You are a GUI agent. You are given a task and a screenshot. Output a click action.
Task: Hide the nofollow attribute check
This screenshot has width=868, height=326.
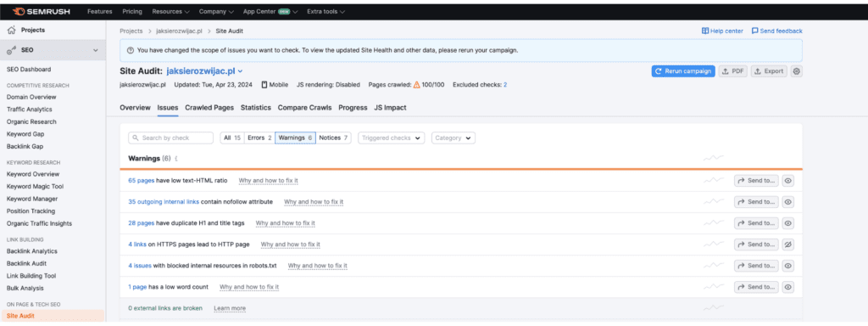(x=787, y=202)
